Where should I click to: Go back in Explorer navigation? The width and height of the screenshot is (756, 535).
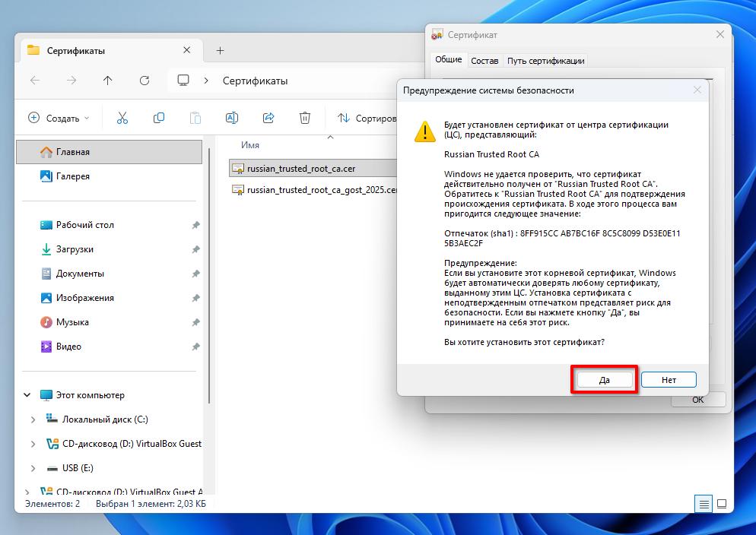(x=35, y=81)
